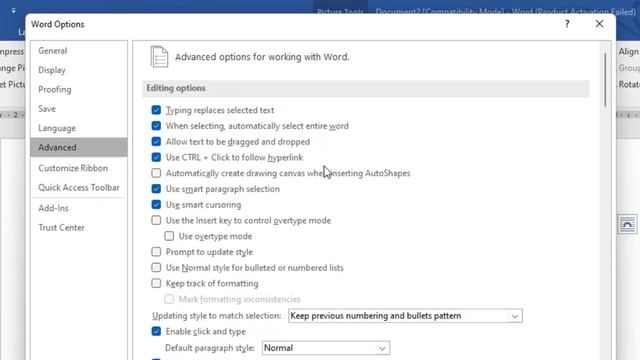
Task: Toggle Use smart cursoring
Action: tap(156, 204)
